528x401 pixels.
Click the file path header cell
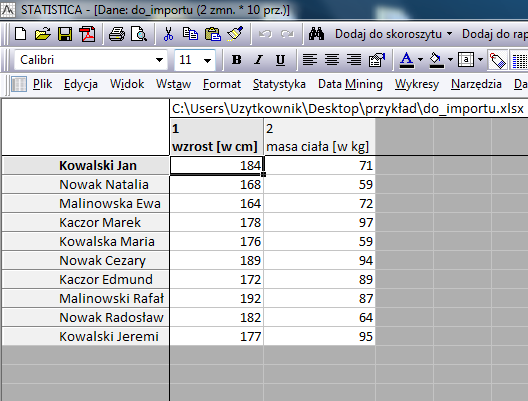point(349,109)
